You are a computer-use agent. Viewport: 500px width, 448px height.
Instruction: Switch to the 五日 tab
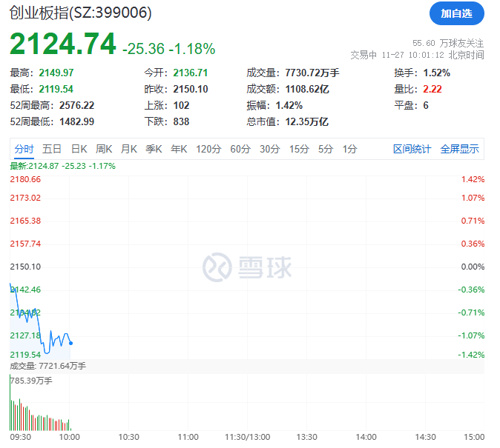tap(52, 149)
